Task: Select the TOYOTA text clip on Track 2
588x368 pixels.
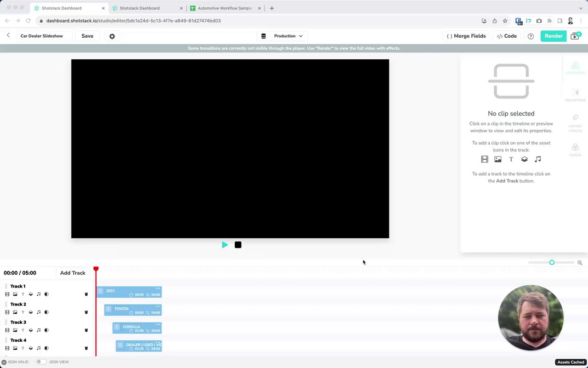Action: tap(133, 310)
